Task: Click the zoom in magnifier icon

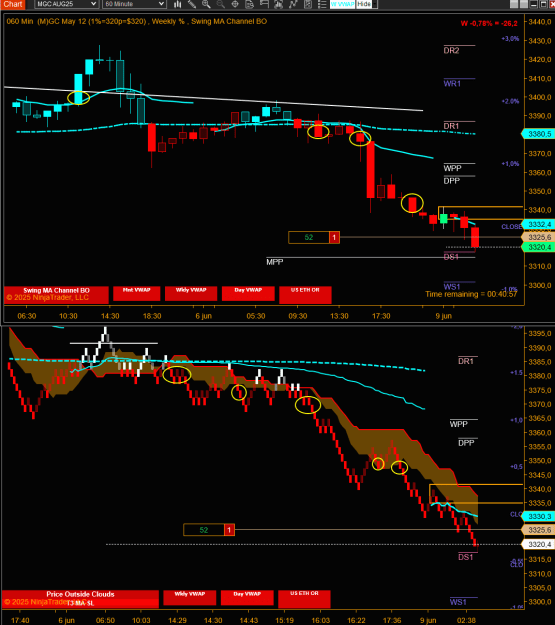Action: (206, 4)
